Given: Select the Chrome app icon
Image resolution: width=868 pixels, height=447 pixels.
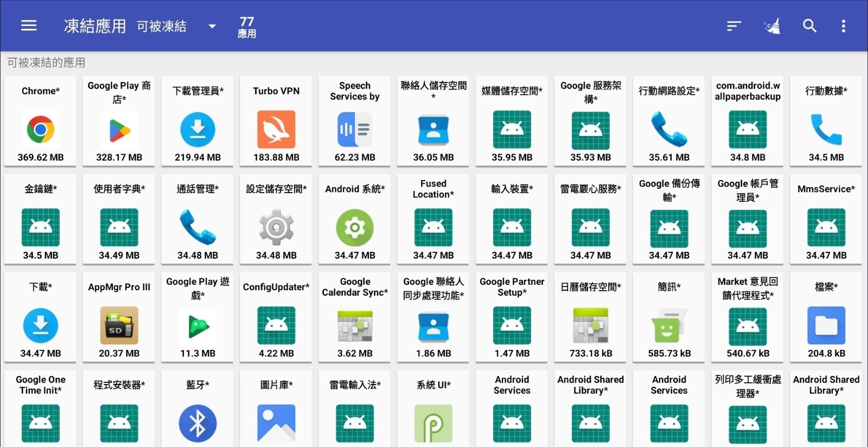Looking at the screenshot, I should pos(41,130).
